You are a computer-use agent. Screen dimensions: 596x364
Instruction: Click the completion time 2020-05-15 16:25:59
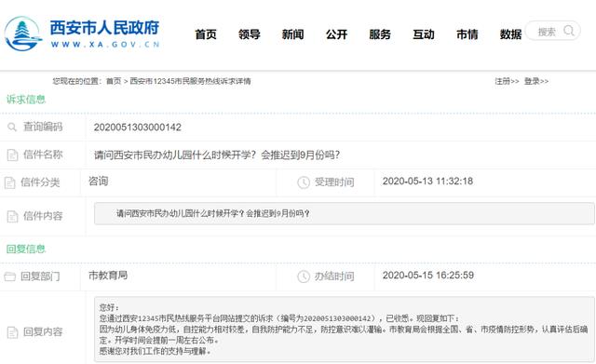click(428, 275)
